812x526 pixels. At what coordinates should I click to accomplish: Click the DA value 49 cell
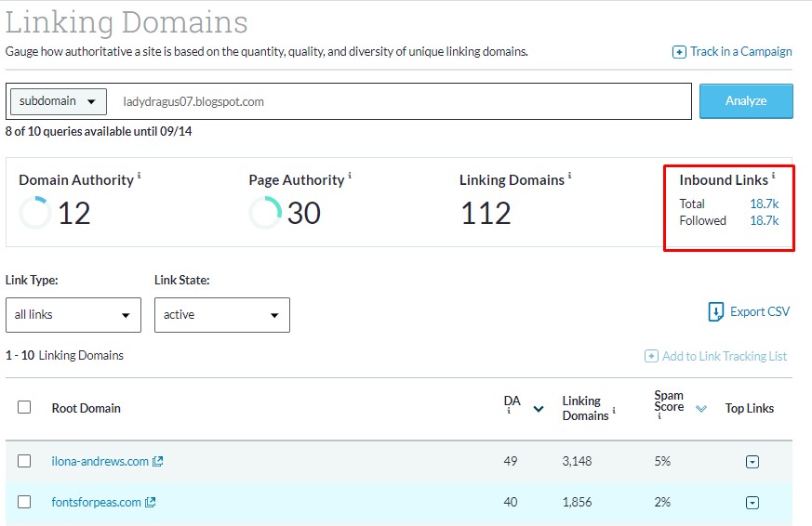[x=511, y=461]
